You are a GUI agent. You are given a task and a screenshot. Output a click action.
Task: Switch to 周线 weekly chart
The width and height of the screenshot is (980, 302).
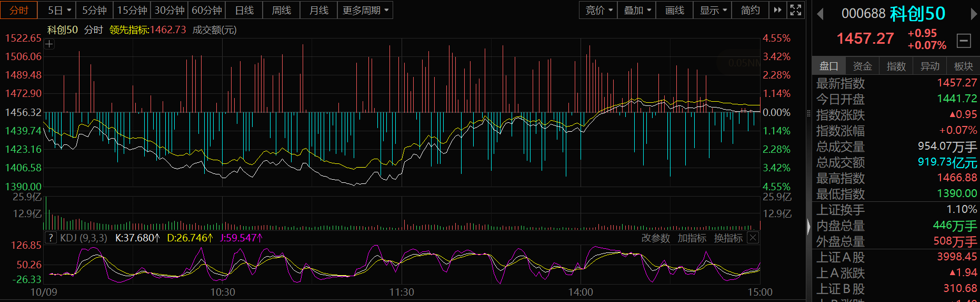click(x=282, y=10)
